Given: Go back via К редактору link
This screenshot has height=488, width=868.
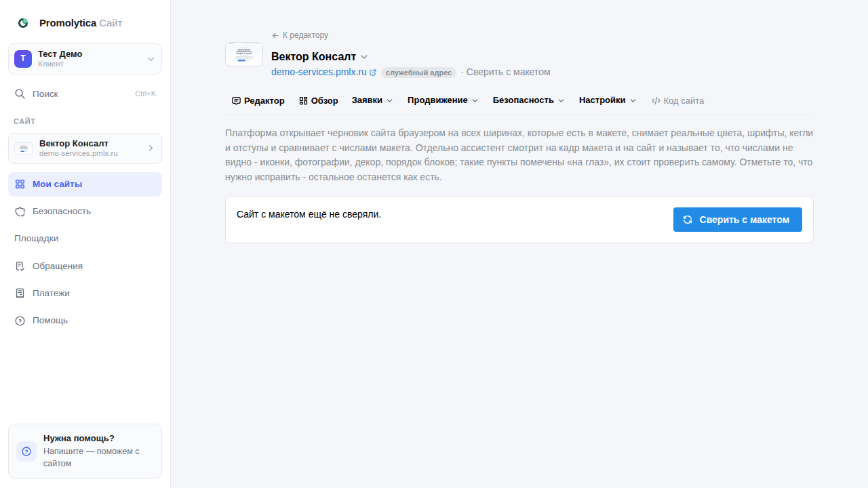Looking at the screenshot, I should (300, 35).
